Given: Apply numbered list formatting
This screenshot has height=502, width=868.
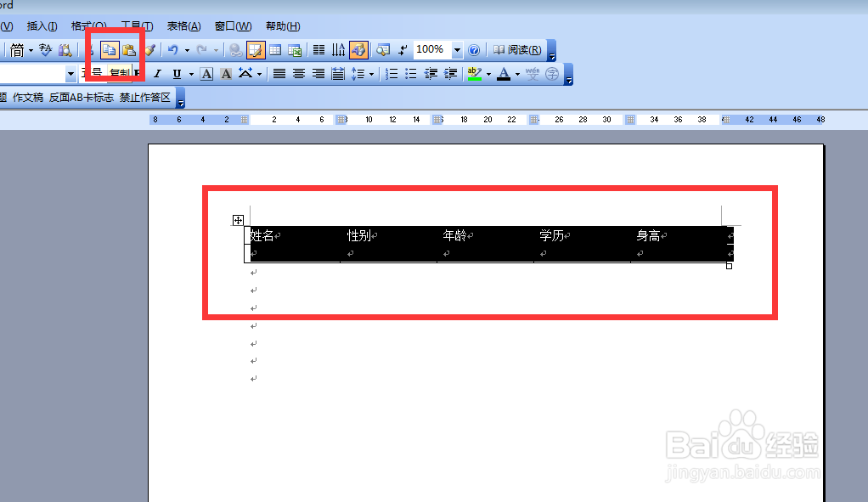Looking at the screenshot, I should click(x=392, y=74).
